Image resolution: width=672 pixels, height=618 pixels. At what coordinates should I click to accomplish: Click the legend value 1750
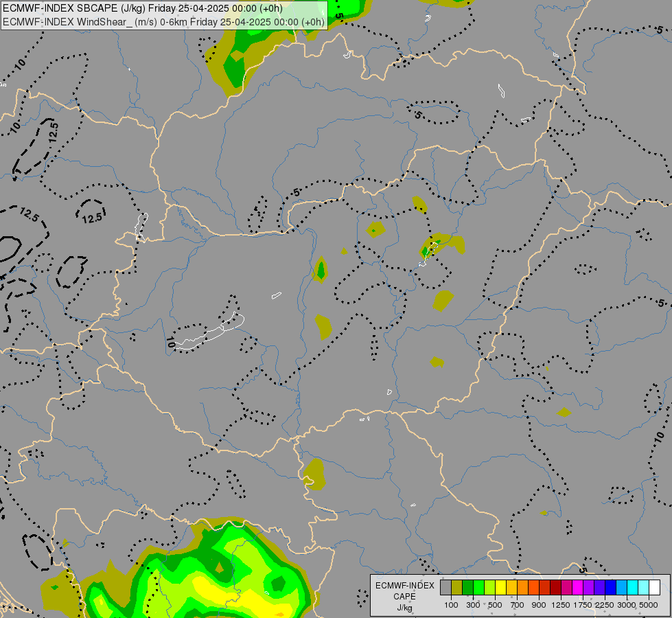coord(583,605)
